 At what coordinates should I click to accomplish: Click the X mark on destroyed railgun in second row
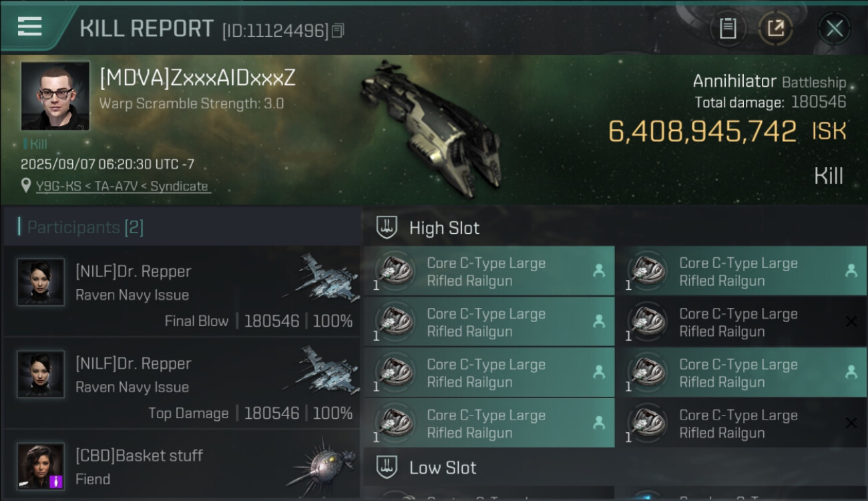(851, 322)
